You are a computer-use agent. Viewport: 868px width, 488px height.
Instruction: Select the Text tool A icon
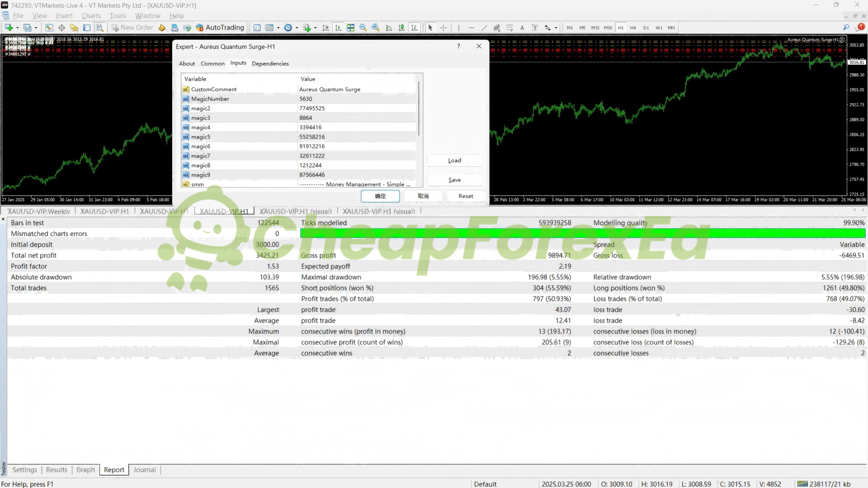pos(522,28)
